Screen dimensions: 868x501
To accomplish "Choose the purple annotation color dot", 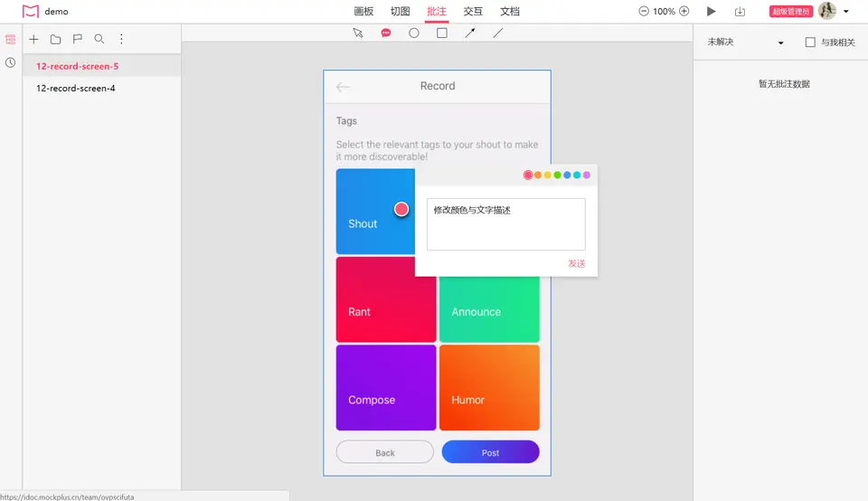I will point(586,175).
